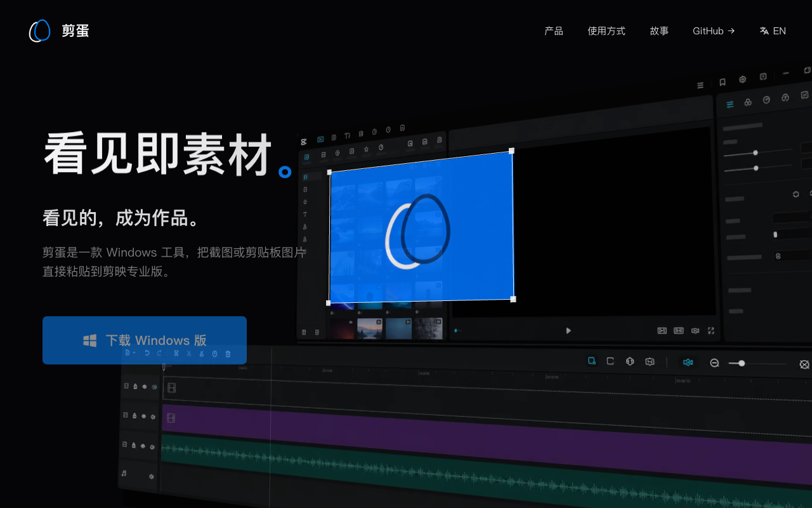Screen dimensions: 812x508
Task: Open the 使用方式 nav item
Action: 606,30
